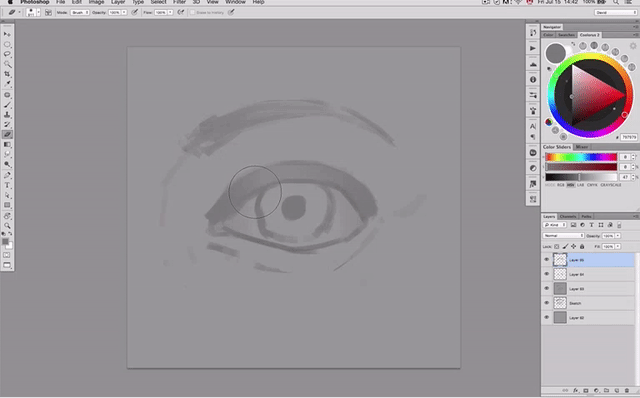Click the hue spectrum slider bar
This screenshot has height=398, width=640.
tap(581, 157)
